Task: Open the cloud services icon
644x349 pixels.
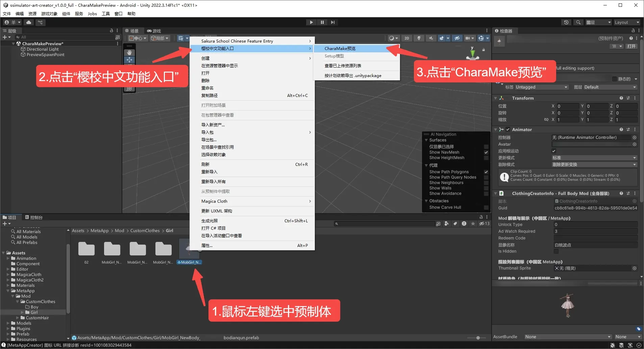Action: pyautogui.click(x=29, y=22)
